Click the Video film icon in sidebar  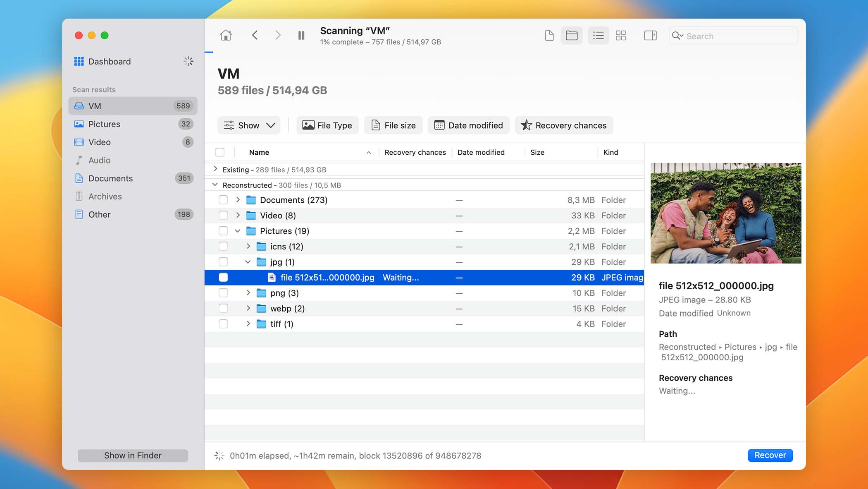79,142
